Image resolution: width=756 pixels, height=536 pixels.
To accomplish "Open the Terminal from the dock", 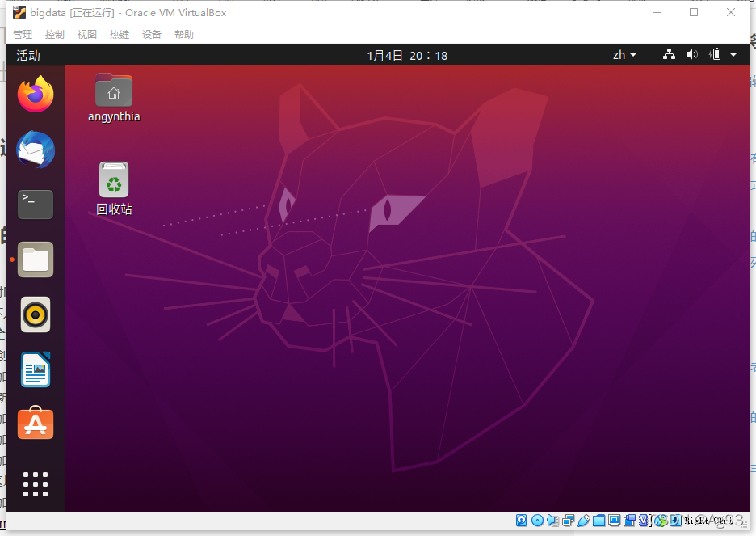I will 36,205.
